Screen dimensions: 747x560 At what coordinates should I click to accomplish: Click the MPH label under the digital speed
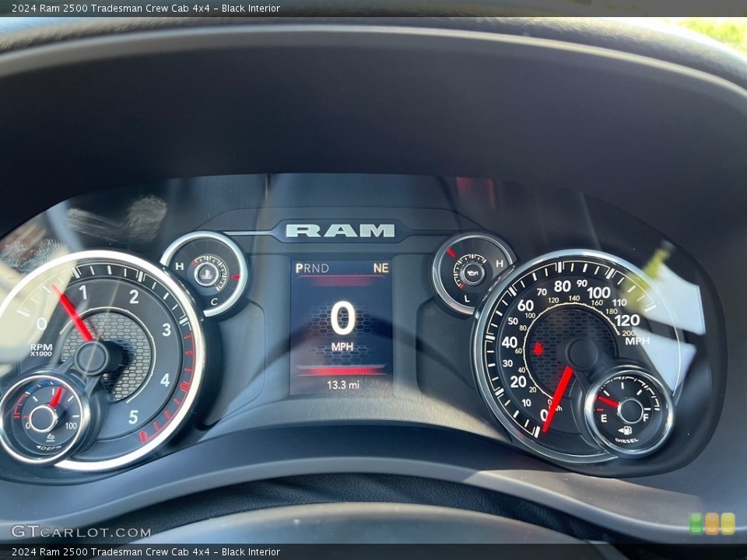342,347
